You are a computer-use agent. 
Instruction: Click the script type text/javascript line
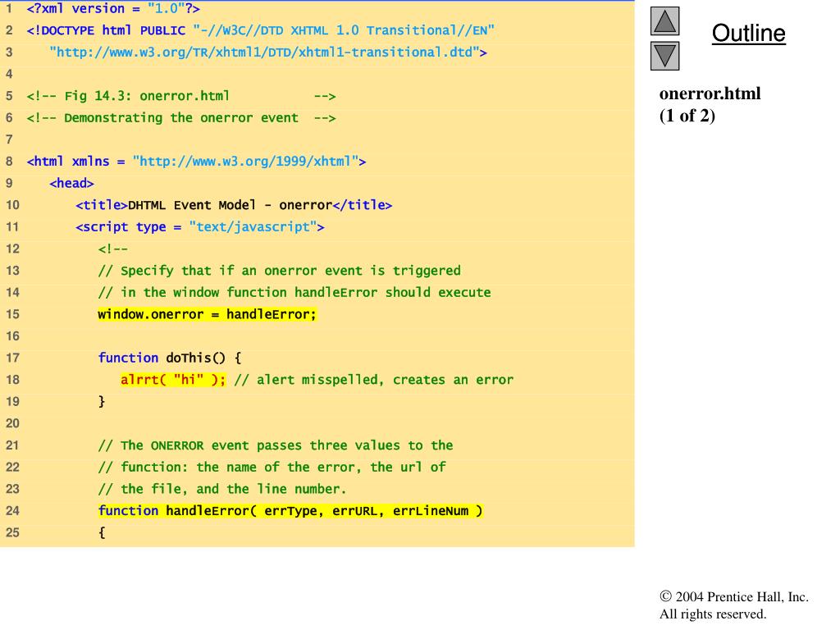coord(200,227)
